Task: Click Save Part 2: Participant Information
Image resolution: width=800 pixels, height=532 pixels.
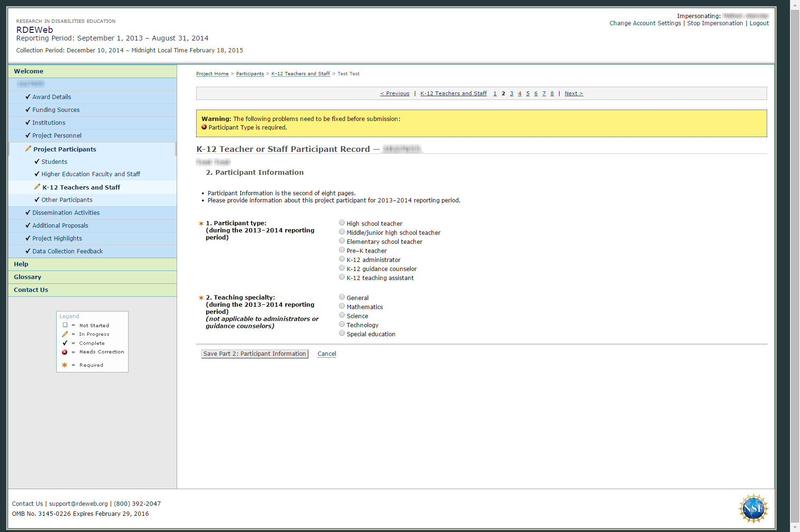Action: [254, 354]
